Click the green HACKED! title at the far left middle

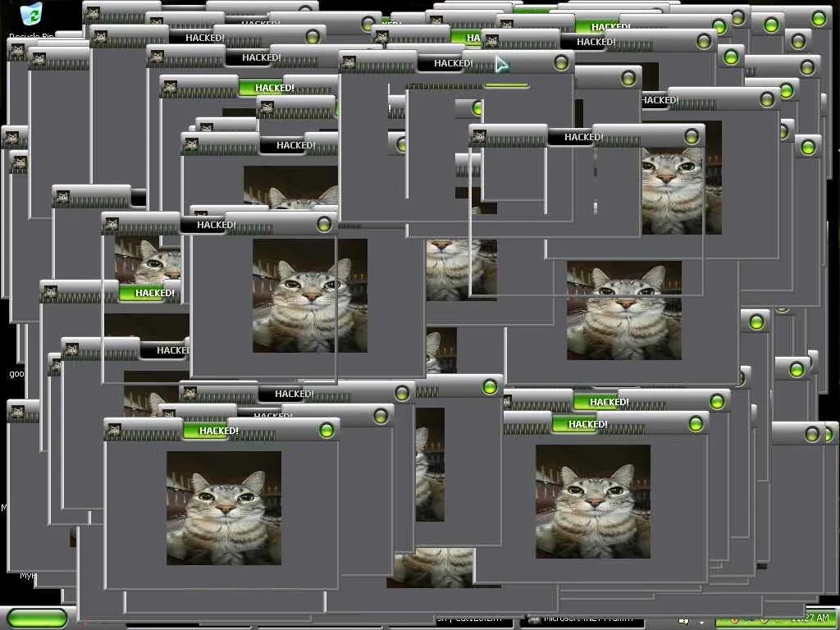click(153, 293)
